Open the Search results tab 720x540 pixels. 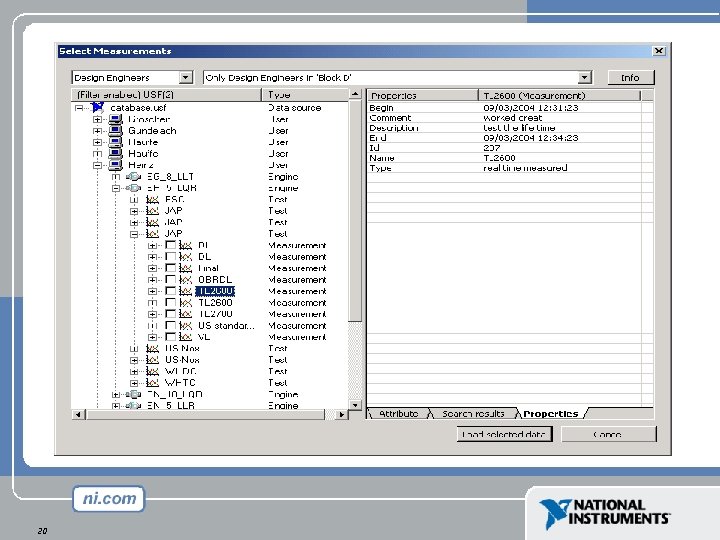473,414
